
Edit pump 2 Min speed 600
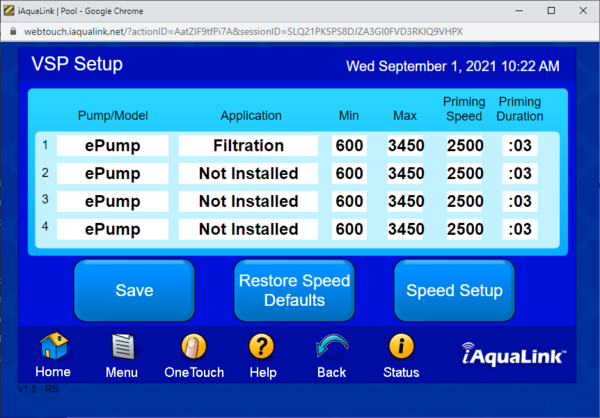(x=349, y=173)
